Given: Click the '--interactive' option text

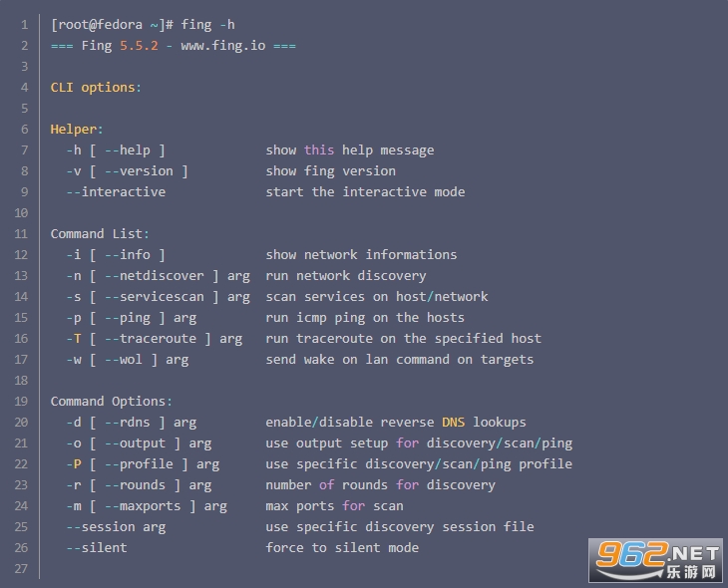Looking at the screenshot, I should click(116, 191).
